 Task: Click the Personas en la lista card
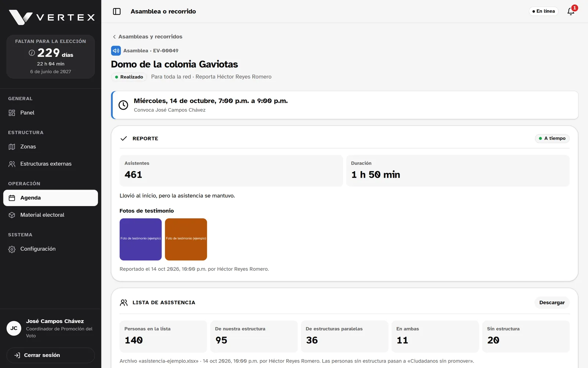coord(164,337)
